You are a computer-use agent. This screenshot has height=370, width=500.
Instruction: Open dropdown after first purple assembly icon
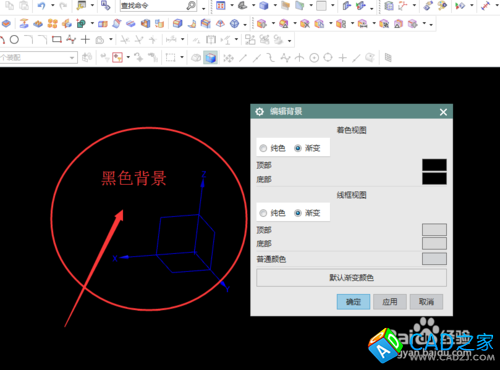click(x=273, y=23)
